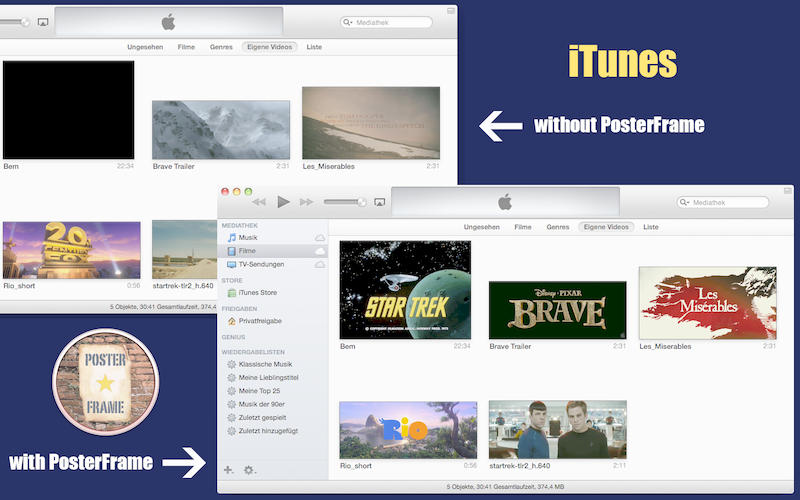This screenshot has height=500, width=800.
Task: Click the cloud icon next to Musik
Action: point(320,238)
